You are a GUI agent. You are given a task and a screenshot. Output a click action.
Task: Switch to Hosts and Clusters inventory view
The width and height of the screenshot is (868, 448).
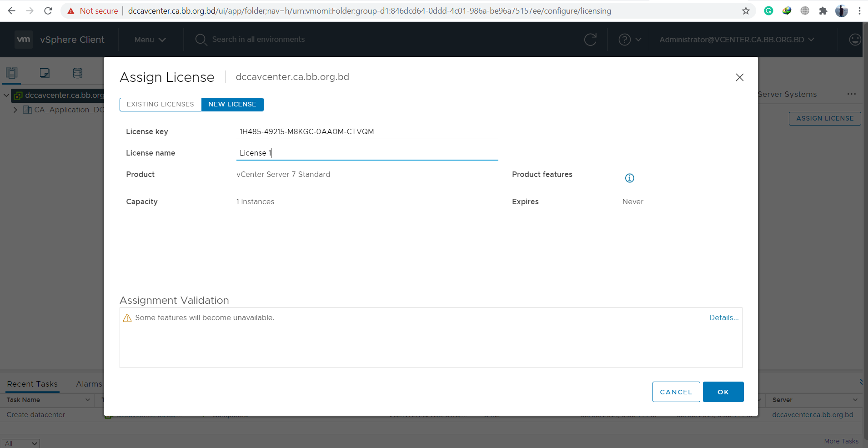pyautogui.click(x=12, y=73)
